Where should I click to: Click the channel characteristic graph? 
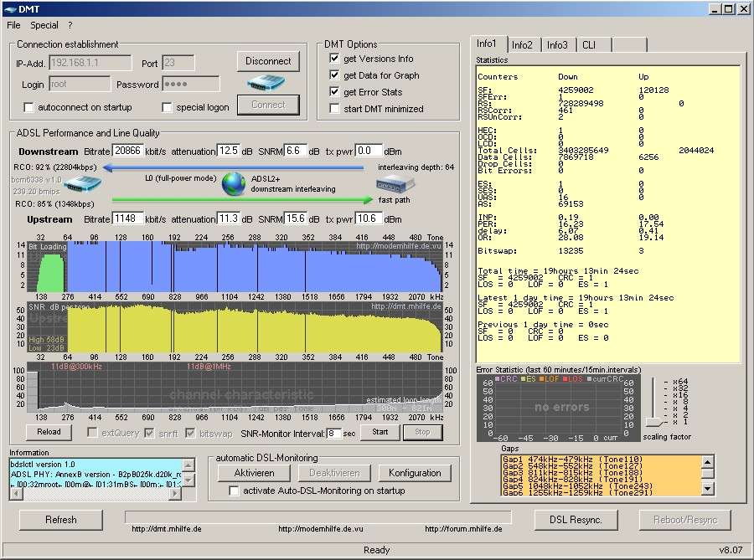point(235,387)
